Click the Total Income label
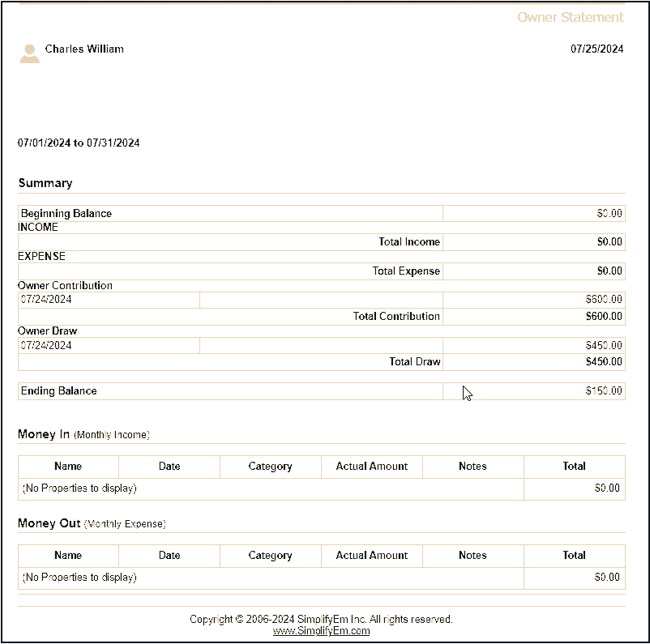Screen dimensions: 650x644 point(408,242)
